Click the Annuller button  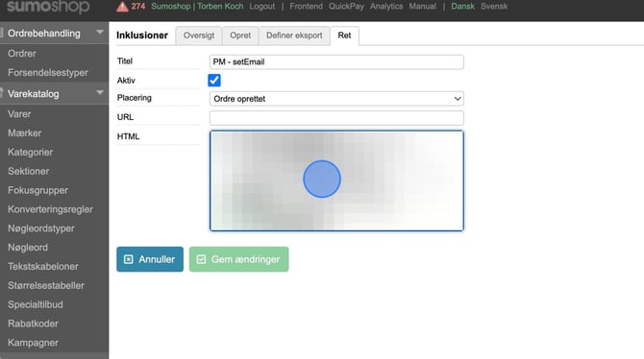click(150, 259)
